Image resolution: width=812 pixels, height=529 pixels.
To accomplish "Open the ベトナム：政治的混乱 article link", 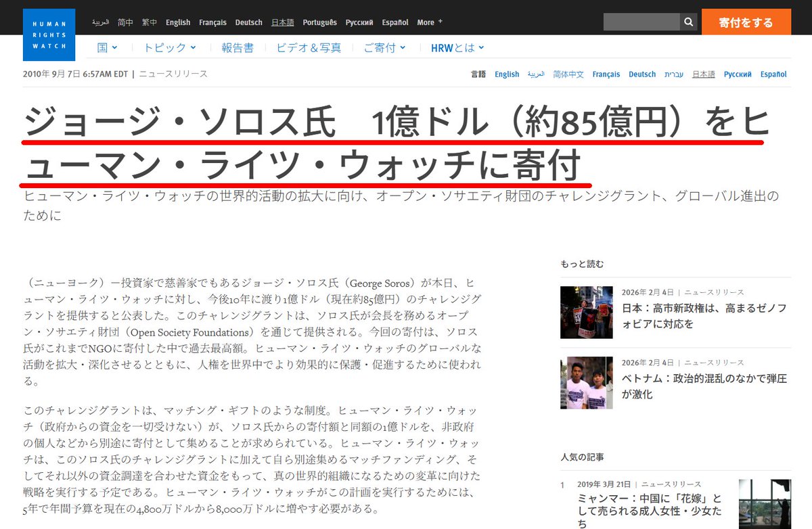I will point(704,386).
